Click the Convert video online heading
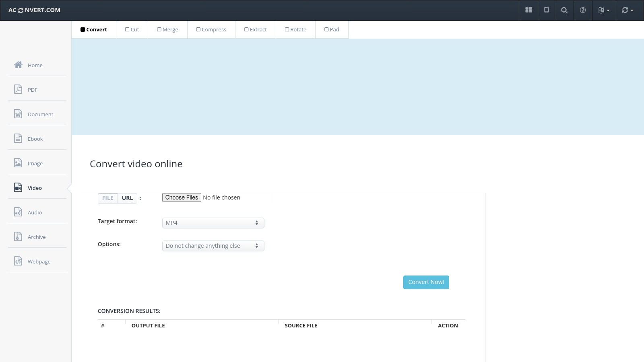The width and height of the screenshot is (644, 362). click(136, 164)
